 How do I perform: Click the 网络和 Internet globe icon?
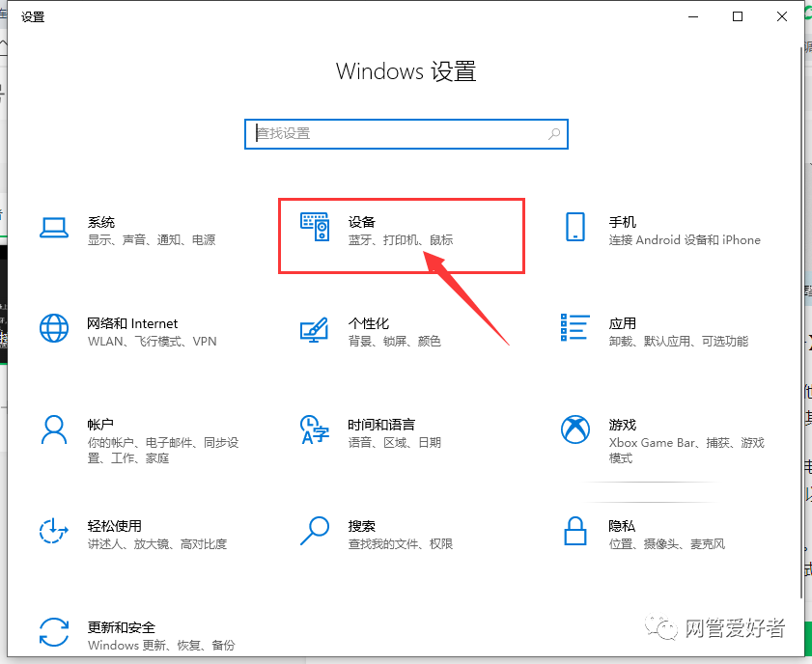(x=54, y=328)
